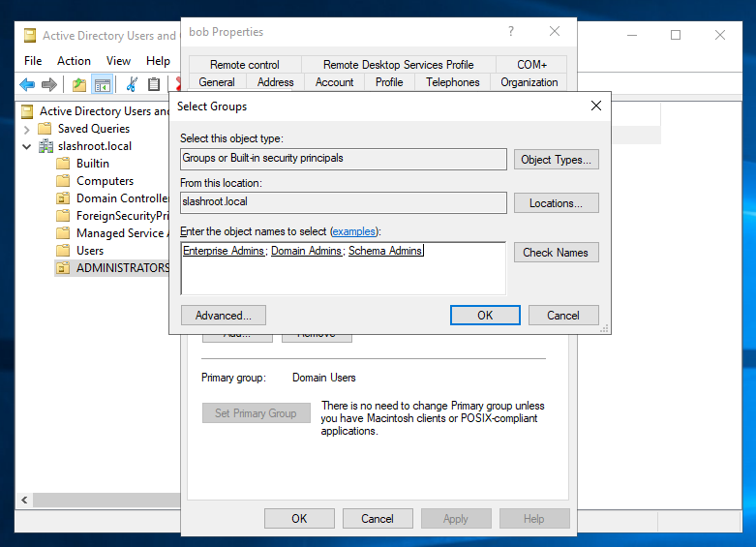756x547 pixels.
Task: Click the help question mark in bob Properties
Action: (x=511, y=32)
